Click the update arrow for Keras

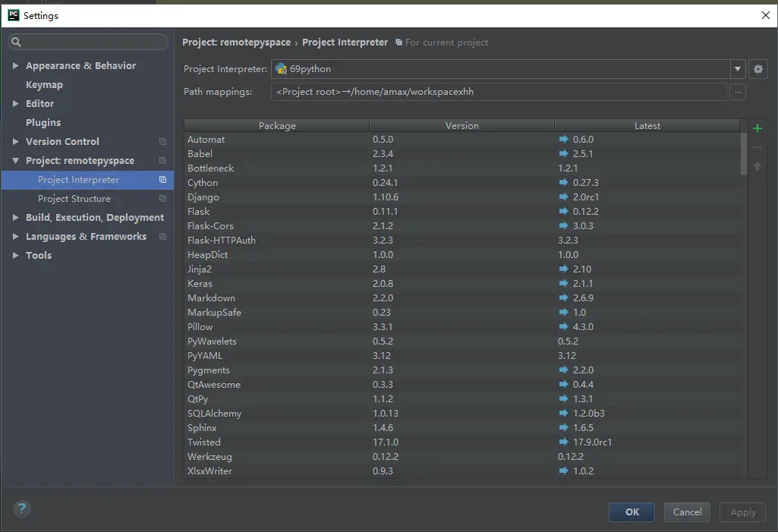563,283
